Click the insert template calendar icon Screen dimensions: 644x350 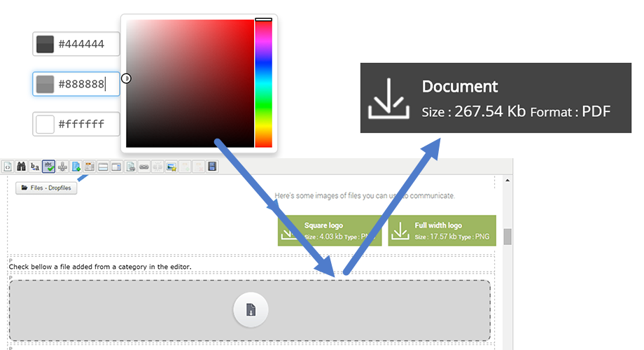89,167
